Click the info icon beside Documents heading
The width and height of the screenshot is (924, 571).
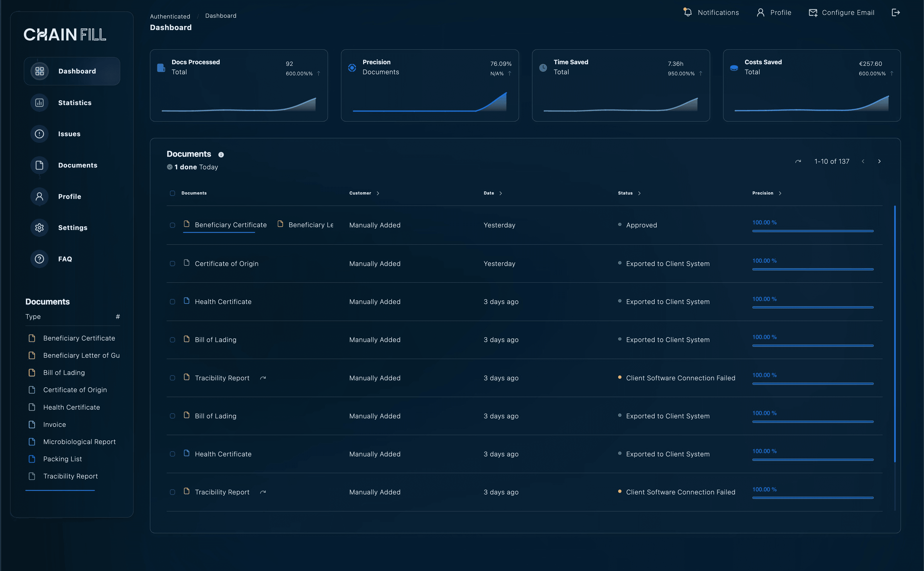[x=221, y=154]
